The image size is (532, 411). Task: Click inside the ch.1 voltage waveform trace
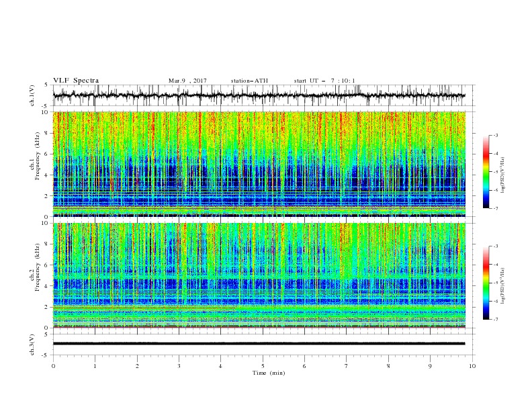[x=259, y=95]
